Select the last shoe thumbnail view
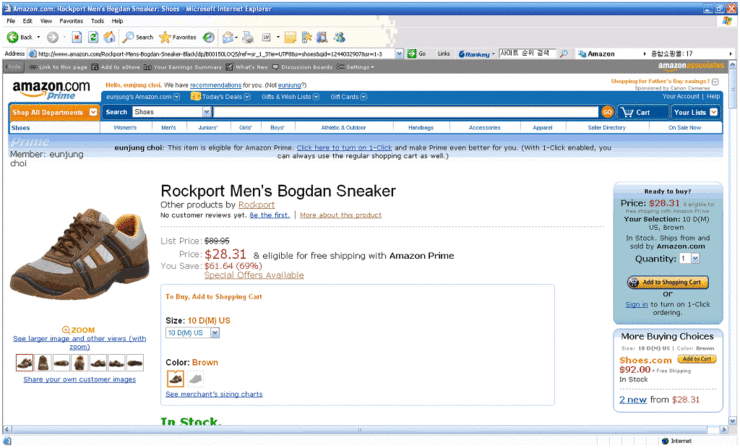The width and height of the screenshot is (740, 448). pyautogui.click(x=135, y=363)
